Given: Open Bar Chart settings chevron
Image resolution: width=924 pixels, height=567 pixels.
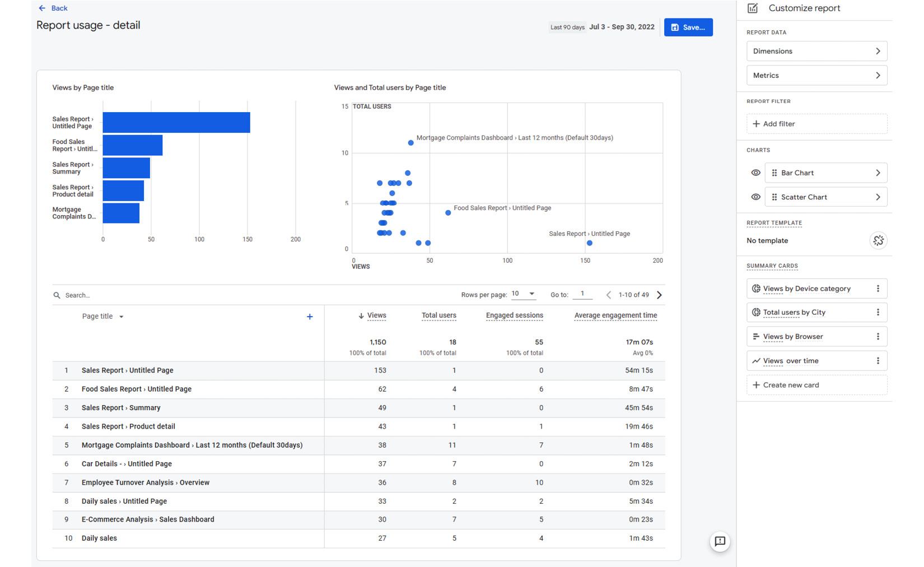Looking at the screenshot, I should pos(878,173).
